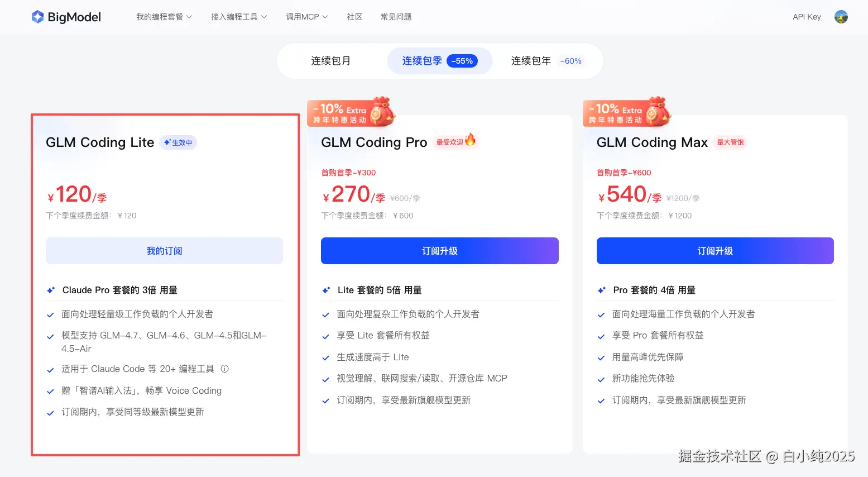Click sparkle icon beside Pro 套餐的 4倍 用量
The height and width of the screenshot is (477, 868).
point(601,290)
